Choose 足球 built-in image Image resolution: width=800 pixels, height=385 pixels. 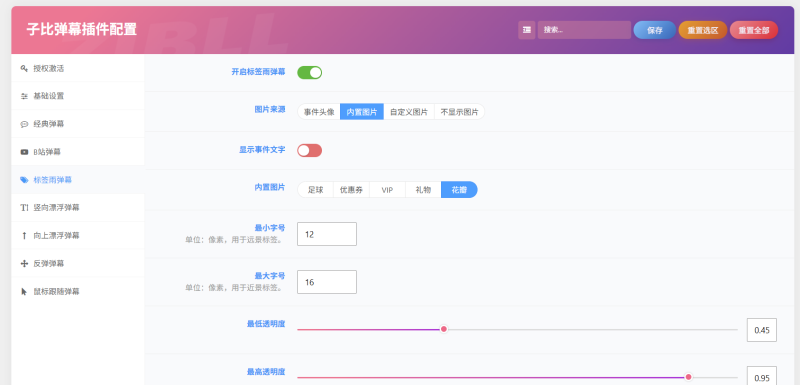(x=315, y=190)
